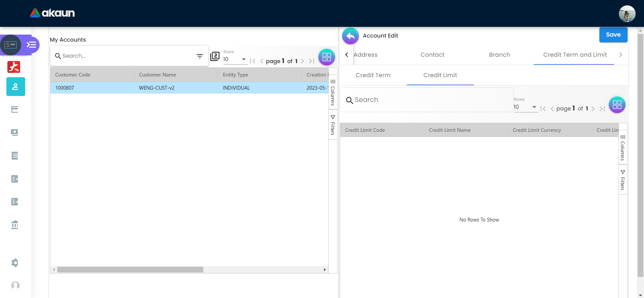
Task: Toggle the Columns panel in My Accounts grid
Action: click(333, 93)
